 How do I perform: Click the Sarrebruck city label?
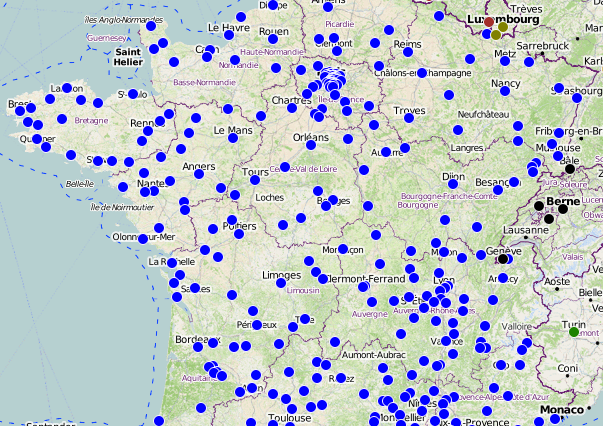coord(542,46)
